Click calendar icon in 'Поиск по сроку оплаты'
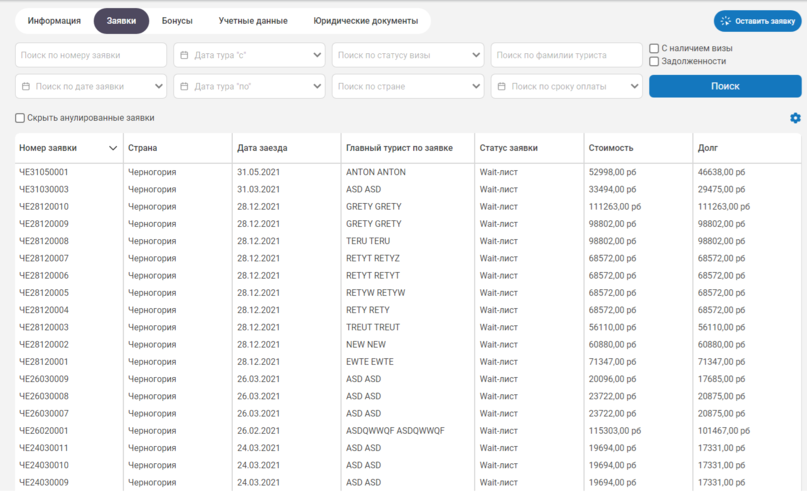The width and height of the screenshot is (807, 500). [501, 87]
